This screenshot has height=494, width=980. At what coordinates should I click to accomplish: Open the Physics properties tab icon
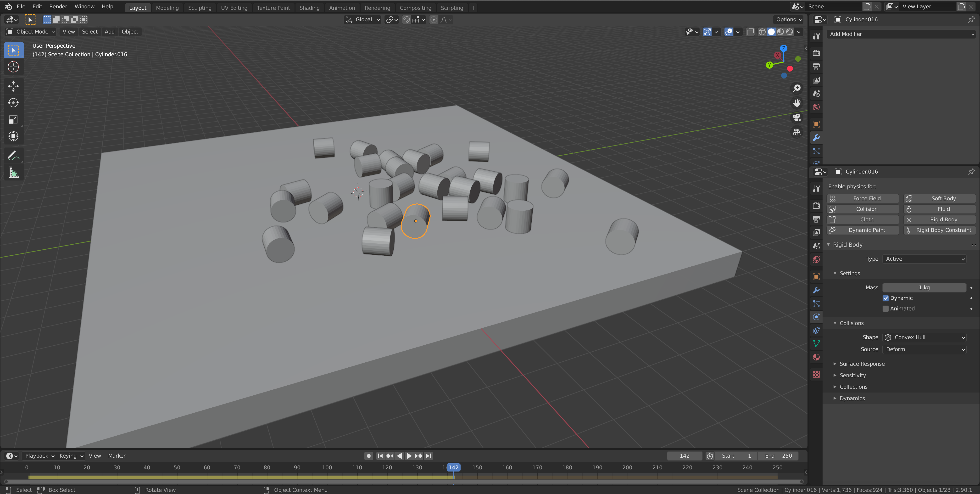click(x=816, y=317)
